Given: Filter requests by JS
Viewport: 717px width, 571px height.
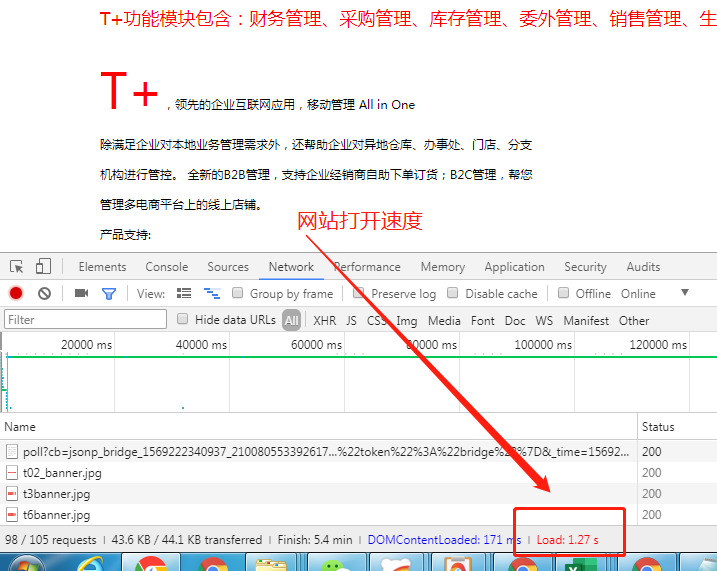Looking at the screenshot, I should [x=351, y=321].
